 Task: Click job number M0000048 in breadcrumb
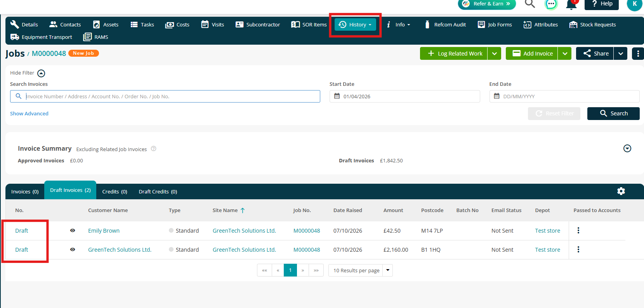(x=49, y=54)
